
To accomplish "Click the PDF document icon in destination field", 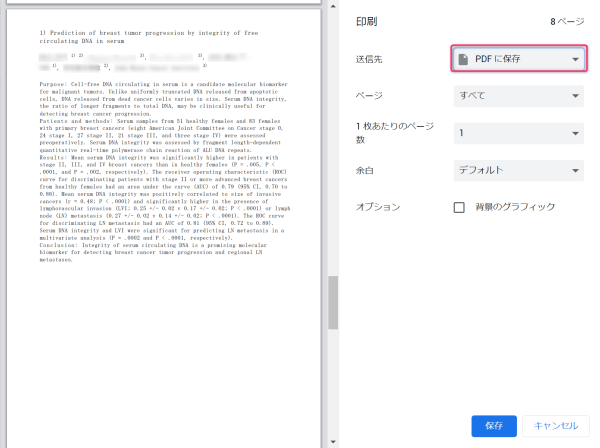I will pyautogui.click(x=463, y=60).
